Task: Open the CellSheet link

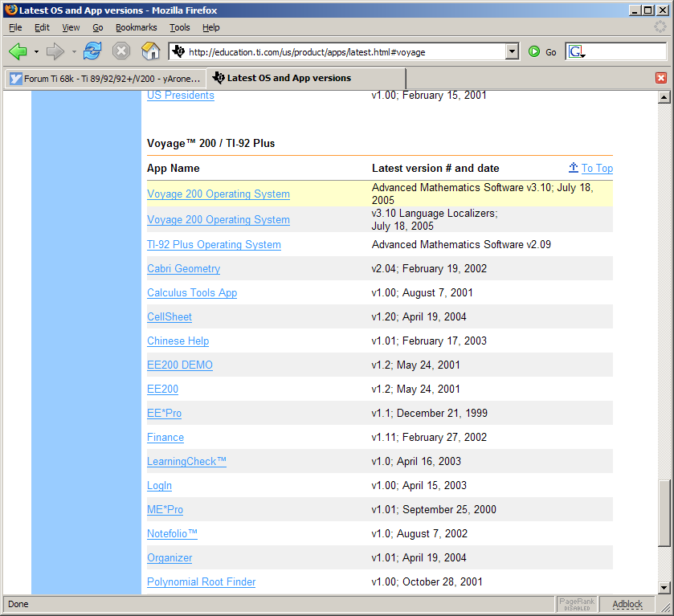Action: (170, 316)
